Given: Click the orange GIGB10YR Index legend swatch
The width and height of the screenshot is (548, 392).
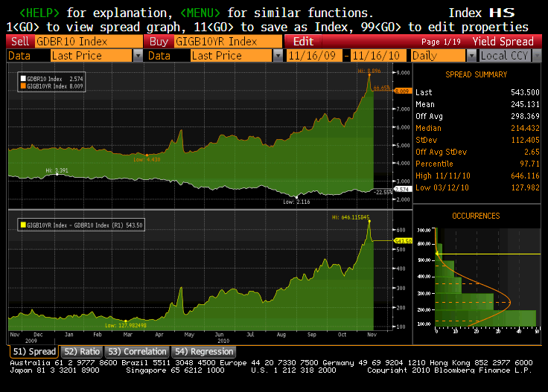Looking at the screenshot, I should coord(22,86).
